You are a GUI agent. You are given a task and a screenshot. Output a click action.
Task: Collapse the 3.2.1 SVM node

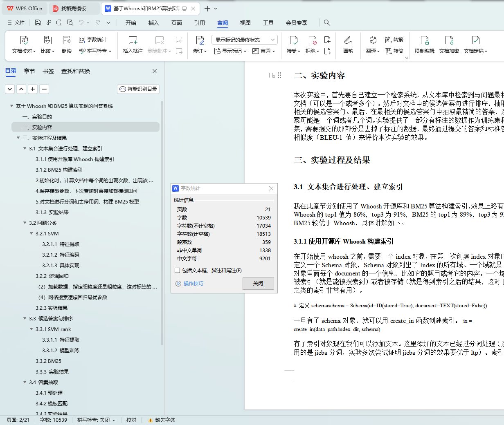[x=32, y=233]
